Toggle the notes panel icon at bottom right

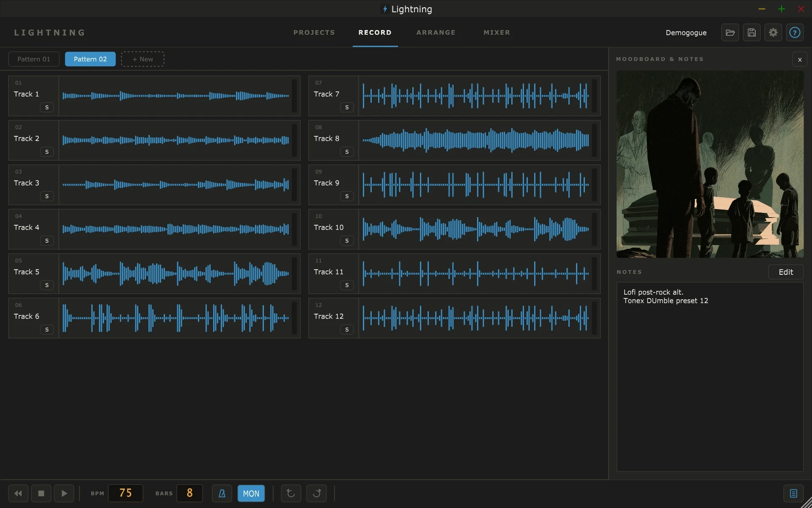(x=793, y=493)
